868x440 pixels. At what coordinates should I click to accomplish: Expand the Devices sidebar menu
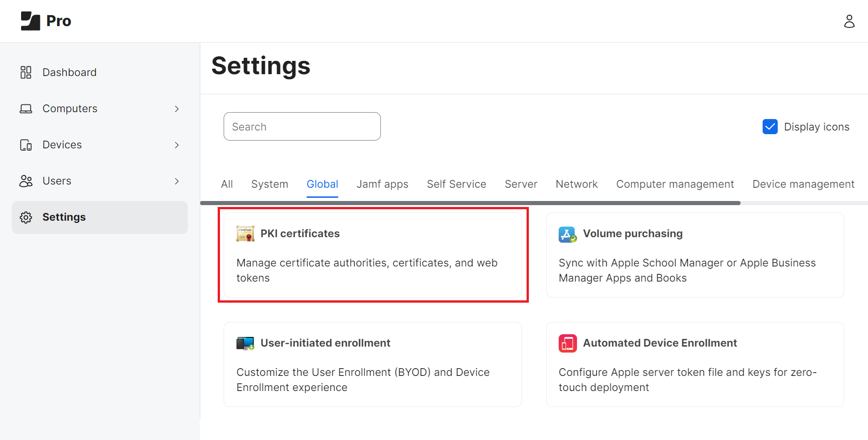tap(176, 145)
